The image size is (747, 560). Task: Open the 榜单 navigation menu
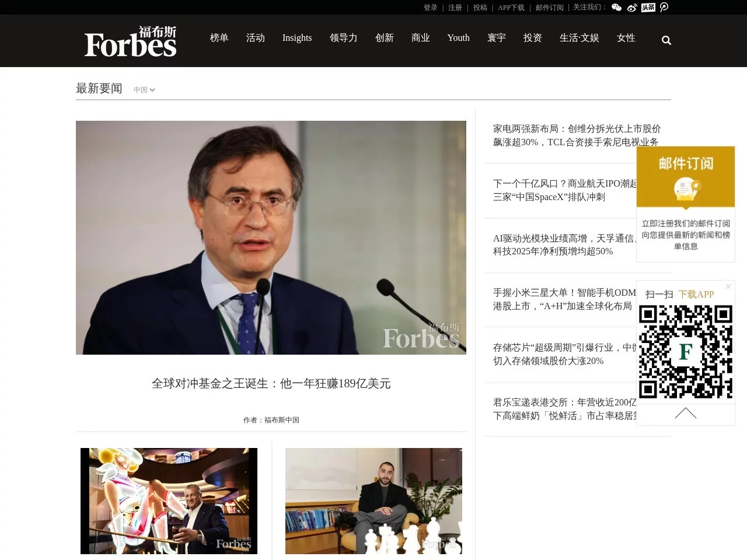[219, 38]
